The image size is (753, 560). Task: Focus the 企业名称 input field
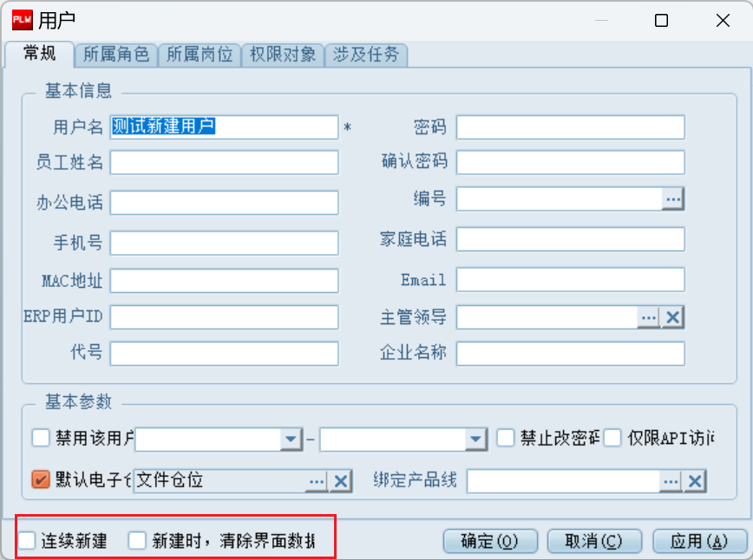click(571, 354)
